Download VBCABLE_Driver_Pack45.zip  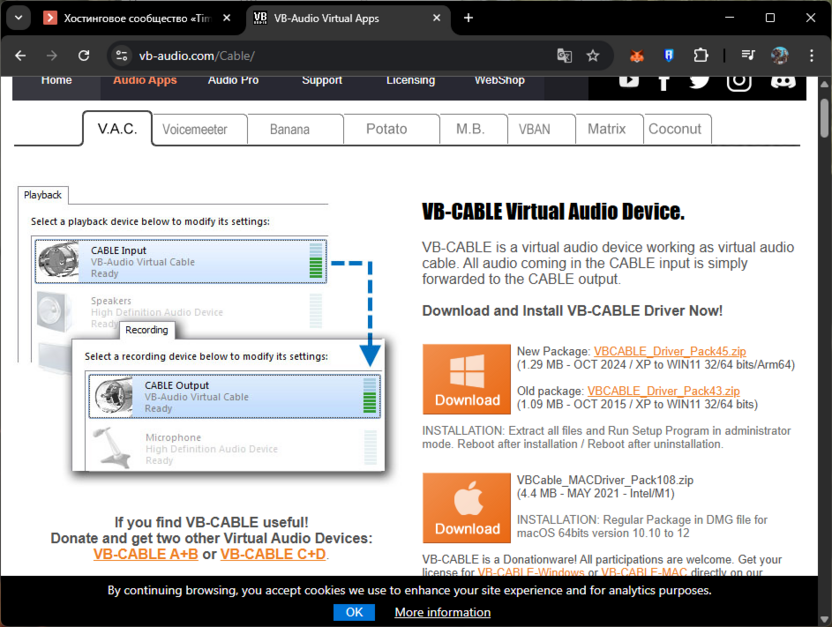click(670, 351)
